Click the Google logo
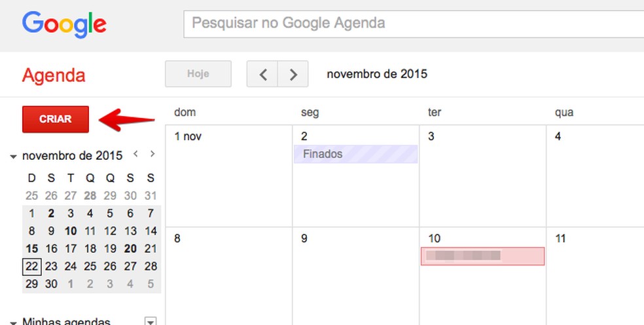The width and height of the screenshot is (644, 325). point(64,24)
